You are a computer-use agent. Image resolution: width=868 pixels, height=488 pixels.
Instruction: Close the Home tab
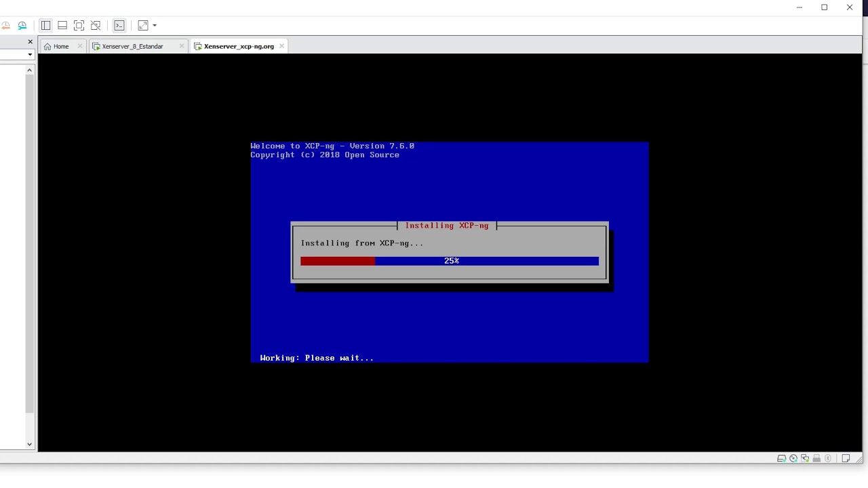click(x=79, y=46)
